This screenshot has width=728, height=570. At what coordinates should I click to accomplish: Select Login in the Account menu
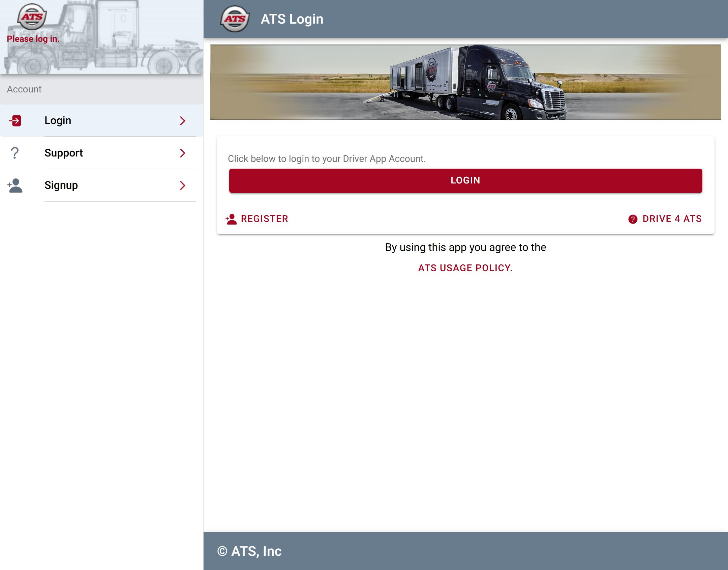click(101, 121)
